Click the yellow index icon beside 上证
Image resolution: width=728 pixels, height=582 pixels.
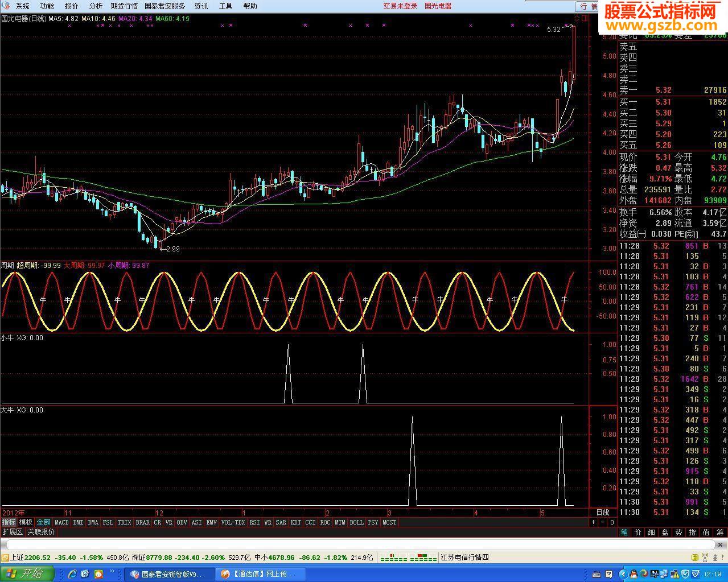click(x=5, y=558)
